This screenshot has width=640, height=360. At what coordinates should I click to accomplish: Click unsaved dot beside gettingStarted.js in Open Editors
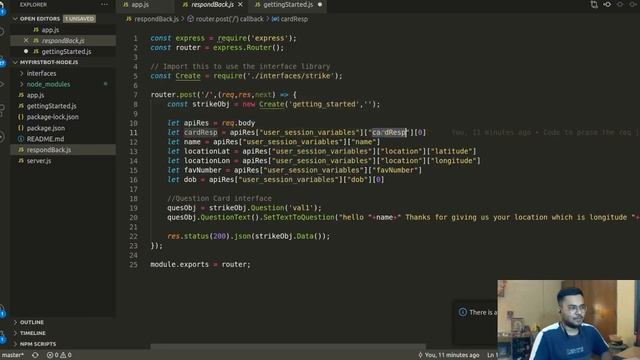pos(26,51)
